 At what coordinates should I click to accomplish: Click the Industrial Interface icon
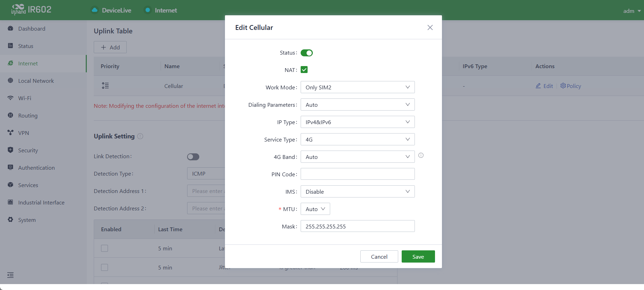10,202
